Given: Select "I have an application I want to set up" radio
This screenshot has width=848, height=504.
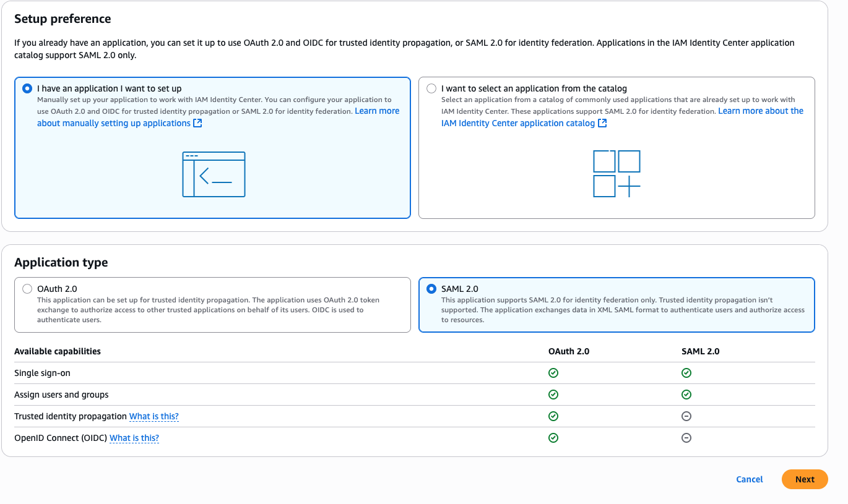Looking at the screenshot, I should tap(27, 88).
